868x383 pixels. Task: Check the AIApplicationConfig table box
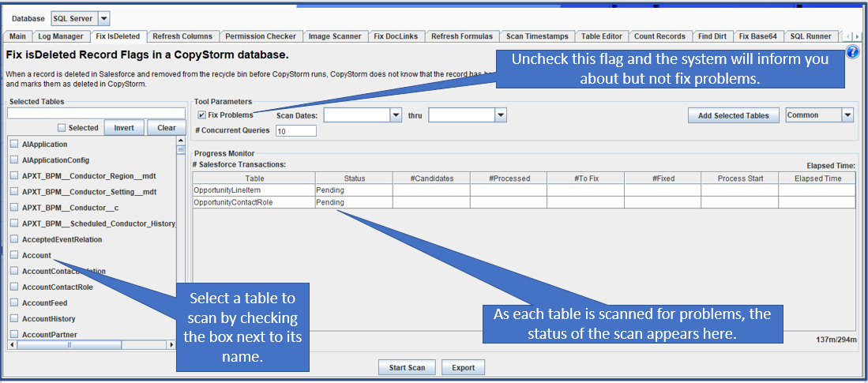pos(14,160)
